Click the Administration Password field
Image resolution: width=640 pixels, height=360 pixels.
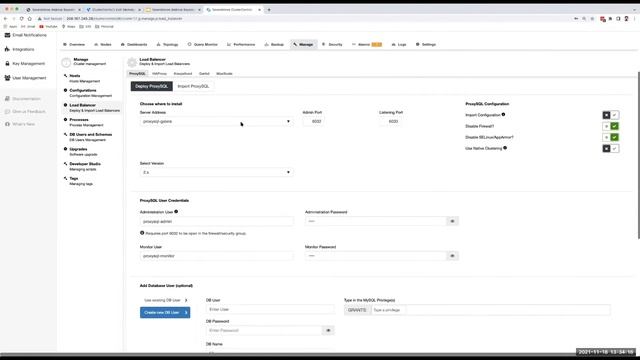[375, 221]
